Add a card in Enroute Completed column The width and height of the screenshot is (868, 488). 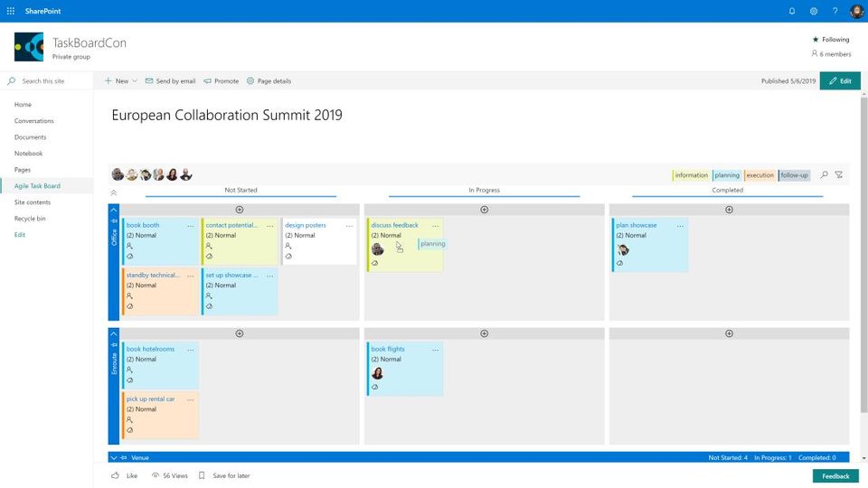click(x=729, y=333)
